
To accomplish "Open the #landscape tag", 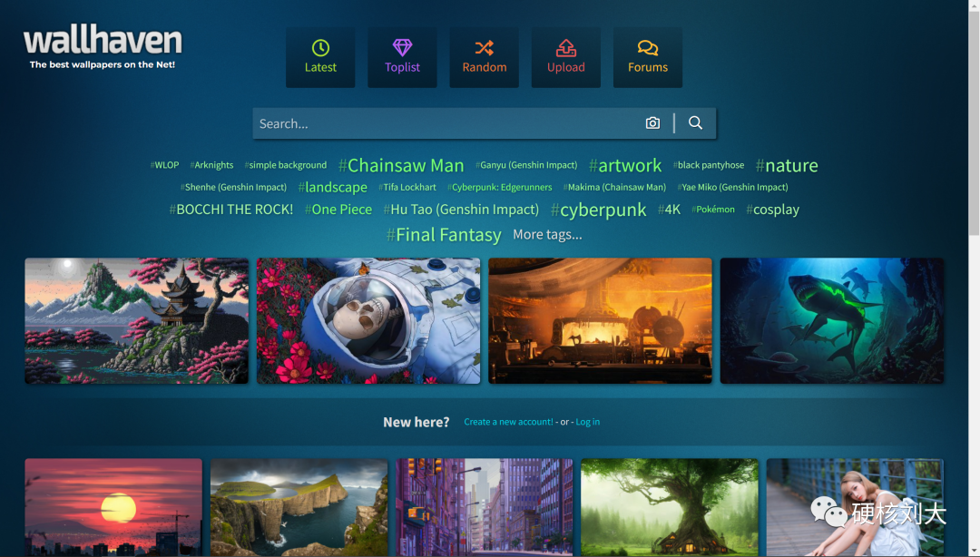I will pyautogui.click(x=332, y=187).
